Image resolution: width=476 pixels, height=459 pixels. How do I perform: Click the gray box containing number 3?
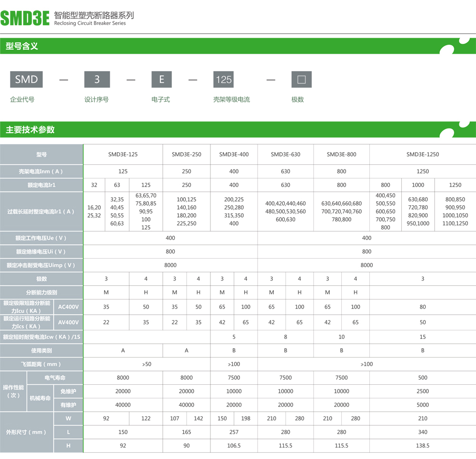[97, 80]
